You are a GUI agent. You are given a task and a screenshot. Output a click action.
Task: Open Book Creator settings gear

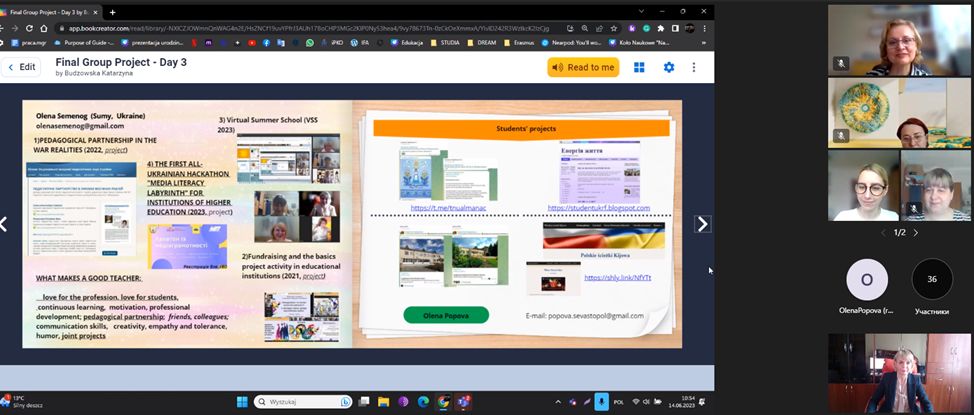coord(668,67)
